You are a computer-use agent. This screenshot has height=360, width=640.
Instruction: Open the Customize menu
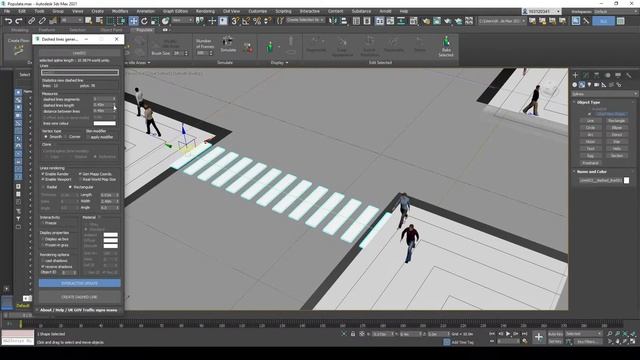[x=258, y=11]
